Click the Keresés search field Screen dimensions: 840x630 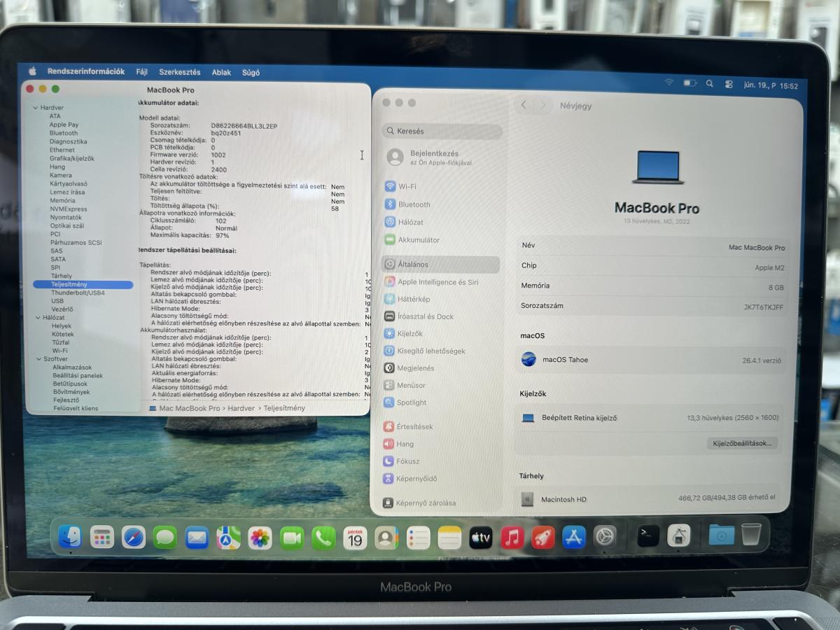pos(442,131)
